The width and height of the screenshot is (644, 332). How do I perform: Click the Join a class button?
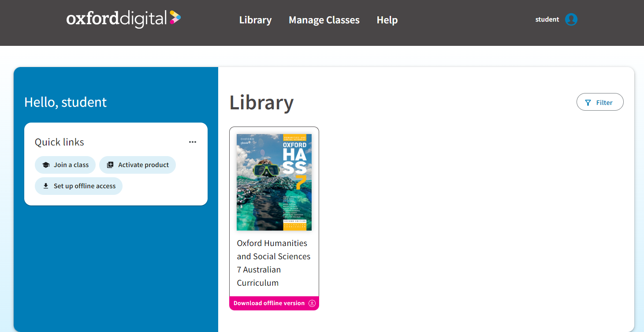click(x=65, y=165)
